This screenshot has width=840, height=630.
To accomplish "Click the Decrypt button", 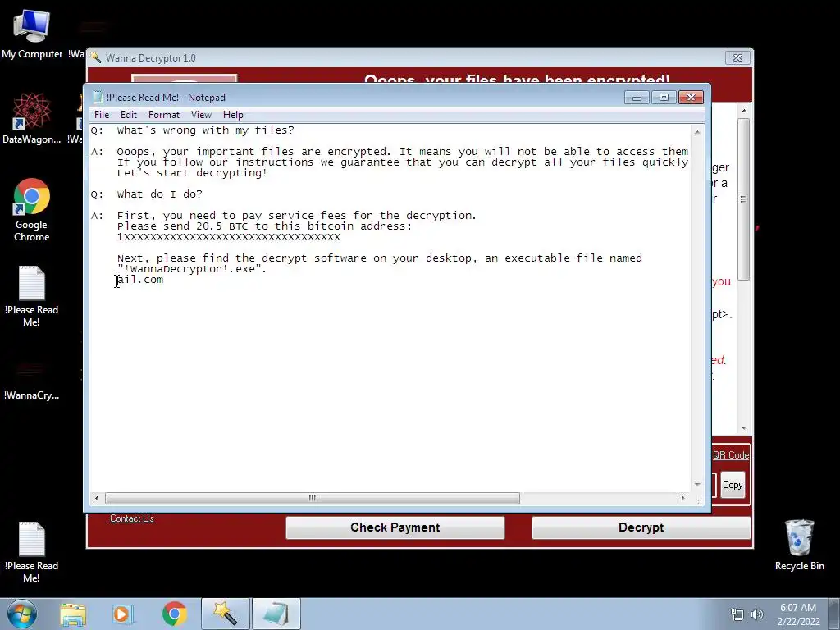I will pyautogui.click(x=641, y=527).
